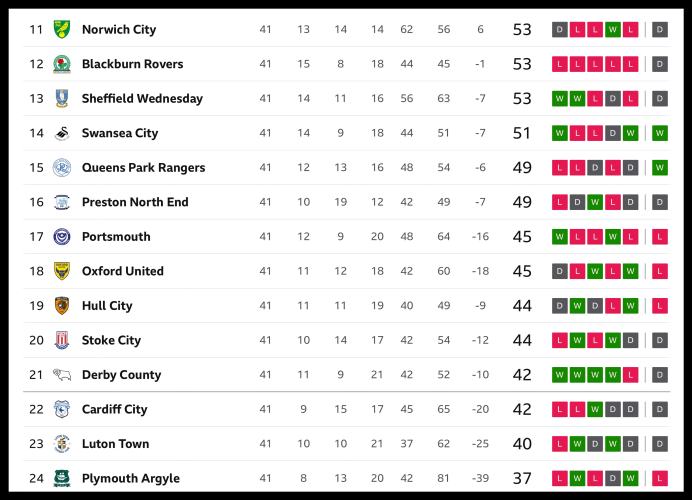The width and height of the screenshot is (692, 500).
Task: Click Derby County's first green W form box
Action: pyautogui.click(x=560, y=375)
